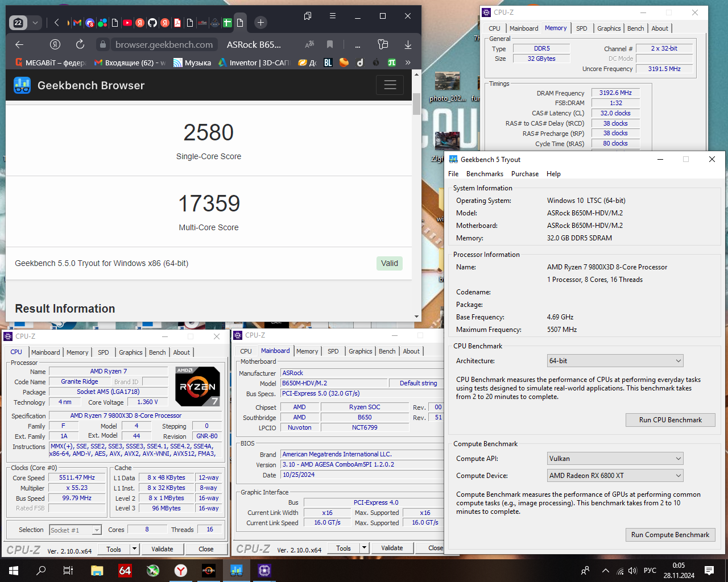
Task: Go back using the browser back arrow
Action: coord(19,44)
